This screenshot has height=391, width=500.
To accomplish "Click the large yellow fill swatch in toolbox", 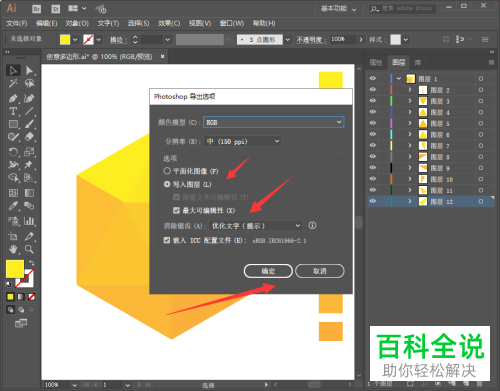I will click(x=15, y=269).
